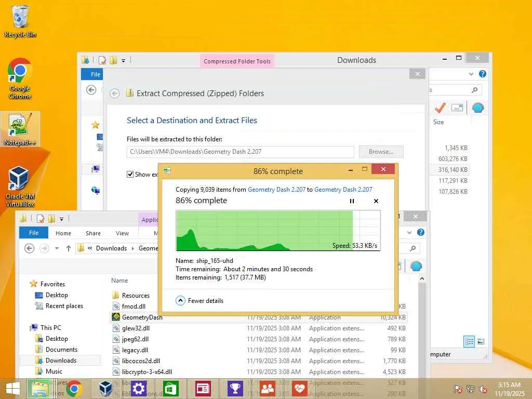Viewport: 532px width, 399px height.
Task: Open help in the Downloads window
Action: (483, 74)
